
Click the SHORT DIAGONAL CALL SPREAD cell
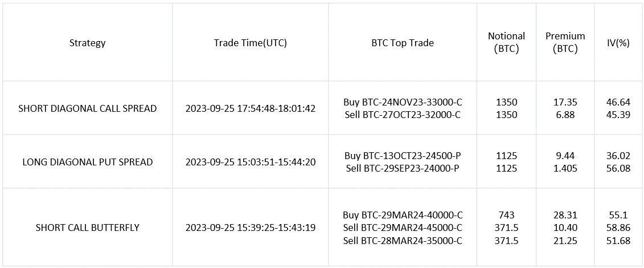[x=88, y=109]
